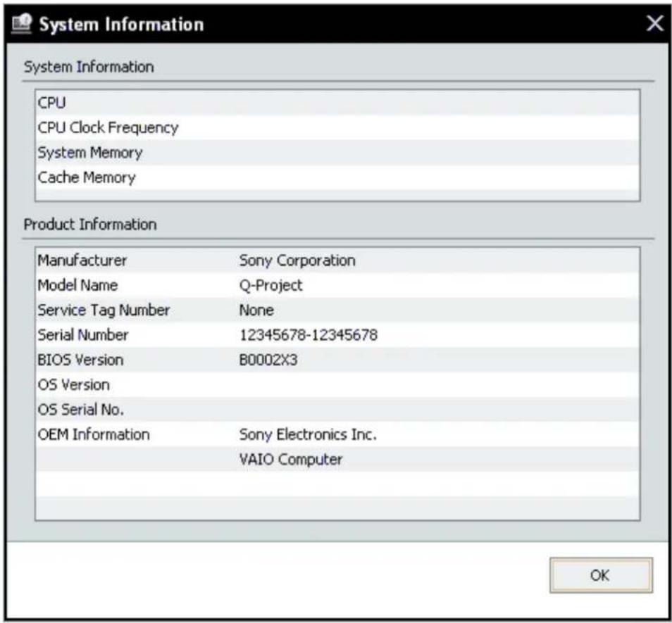Select the CPU Clock Frequency row
This screenshot has height=623, width=672.
(337, 127)
